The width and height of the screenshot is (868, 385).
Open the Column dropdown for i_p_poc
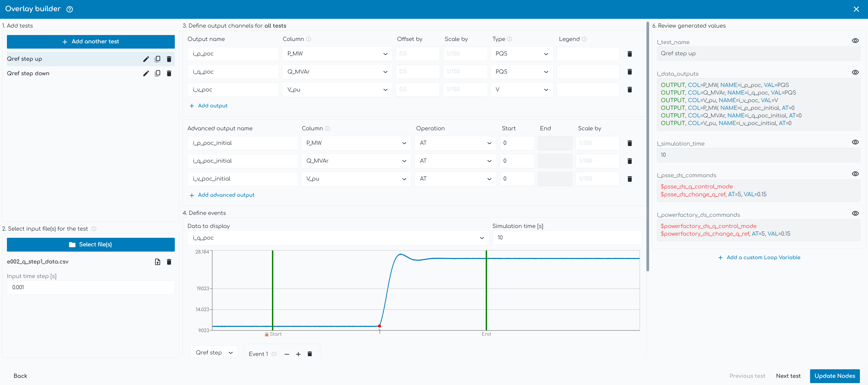pos(337,54)
